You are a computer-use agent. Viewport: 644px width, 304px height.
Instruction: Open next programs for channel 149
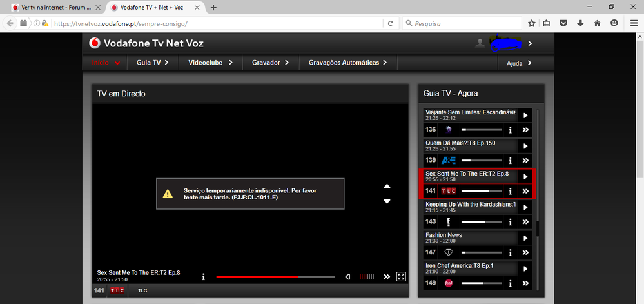pyautogui.click(x=525, y=283)
